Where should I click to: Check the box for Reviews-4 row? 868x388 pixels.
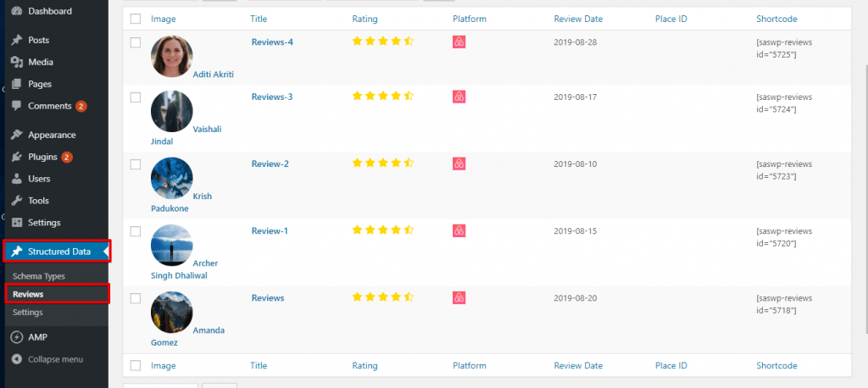point(136,42)
